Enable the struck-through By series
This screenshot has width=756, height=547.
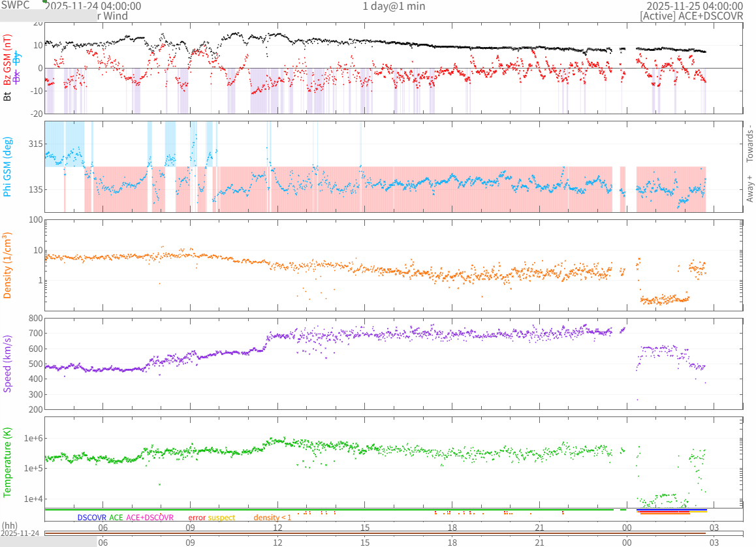18,59
